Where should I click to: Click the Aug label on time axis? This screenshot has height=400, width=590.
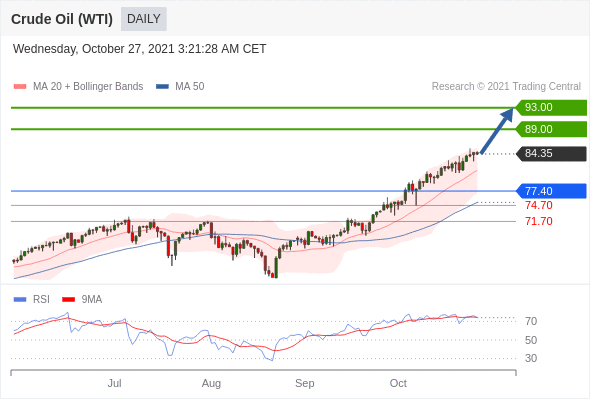point(211,383)
